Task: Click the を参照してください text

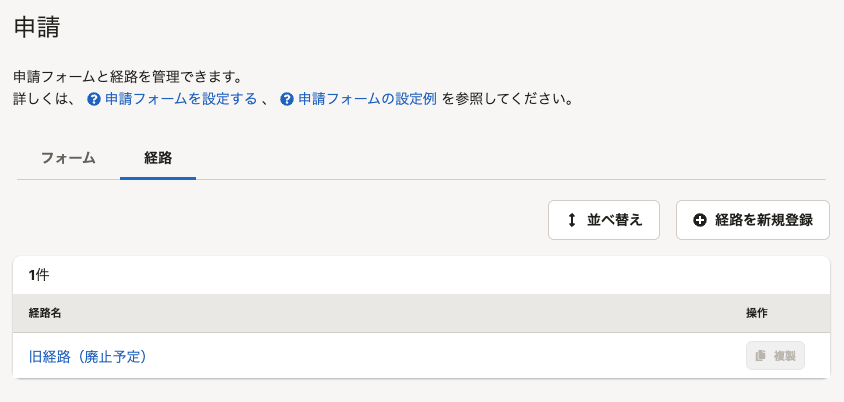Action: [x=507, y=100]
